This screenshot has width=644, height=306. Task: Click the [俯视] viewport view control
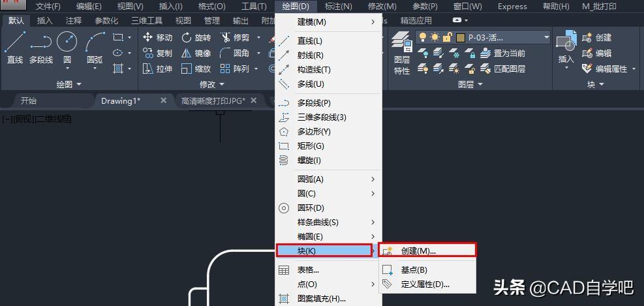[x=23, y=119]
